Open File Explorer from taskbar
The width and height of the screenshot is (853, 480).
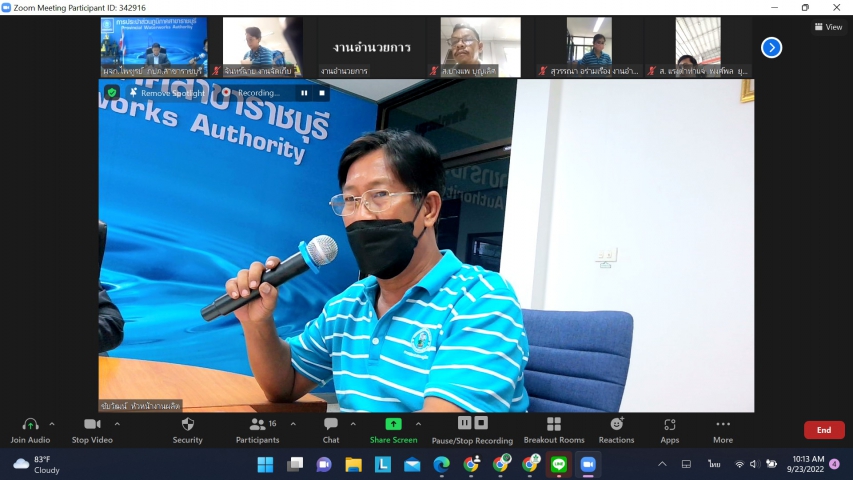[x=354, y=465]
